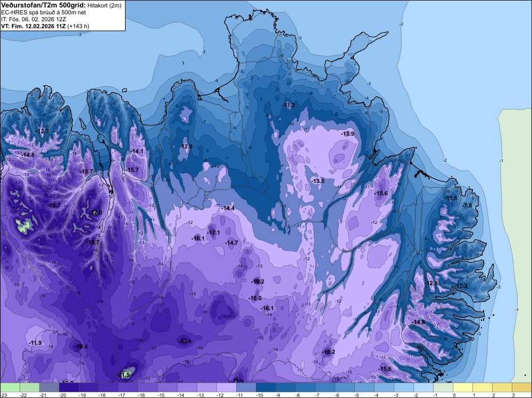This screenshot has width=532, height=398.
Task: Click the -11.9 temperature label
Action: [x=35, y=343]
